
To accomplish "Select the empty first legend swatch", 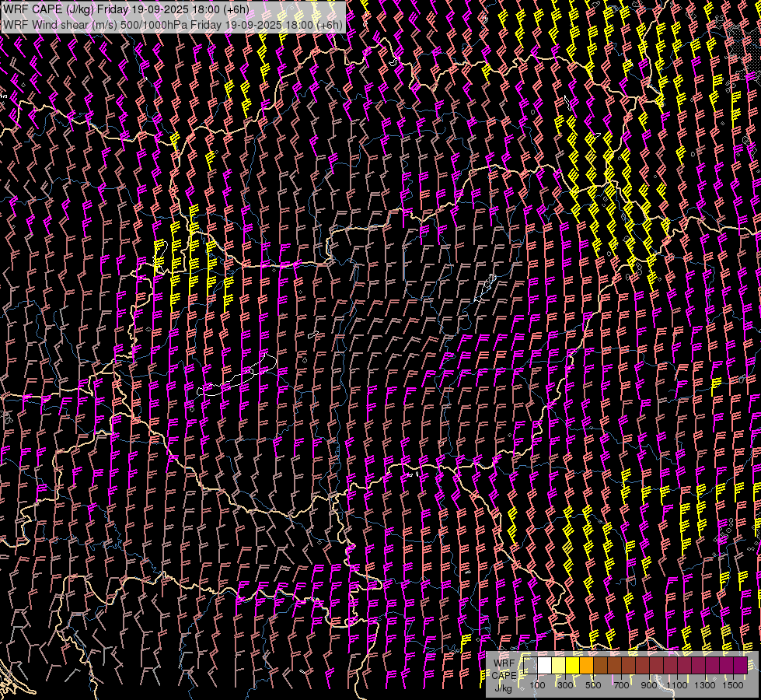I will (x=531, y=666).
